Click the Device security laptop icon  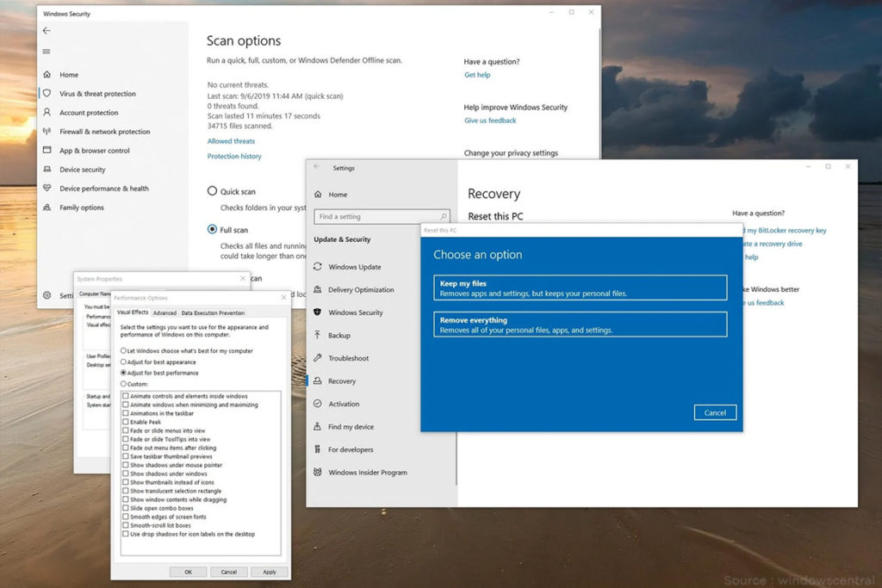(x=47, y=170)
